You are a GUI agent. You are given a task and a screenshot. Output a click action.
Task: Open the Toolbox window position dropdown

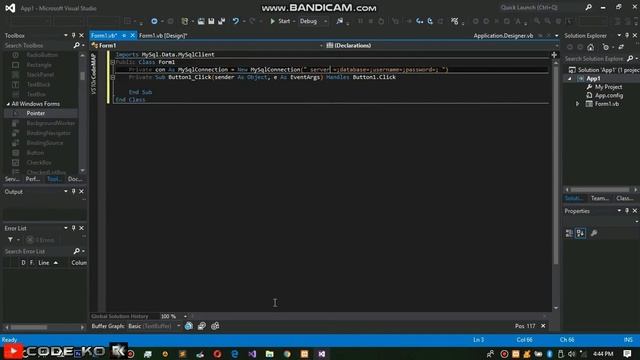66,36
